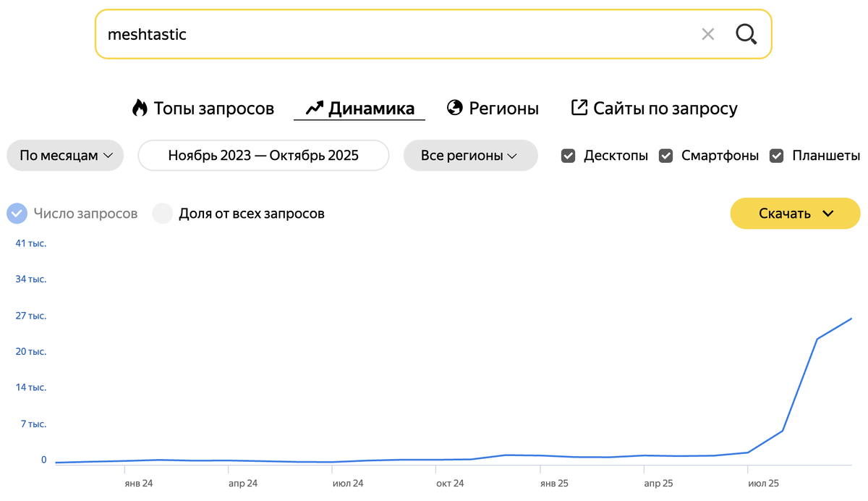This screenshot has height=501, width=868.
Task: Click the blue check icon on Число запросов
Action: click(17, 213)
